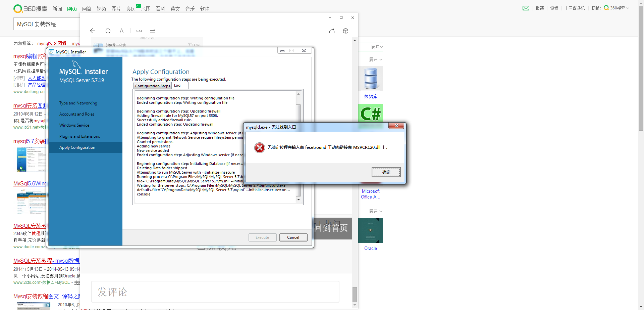
Task: Select the Type and Networking step
Action: click(x=78, y=103)
